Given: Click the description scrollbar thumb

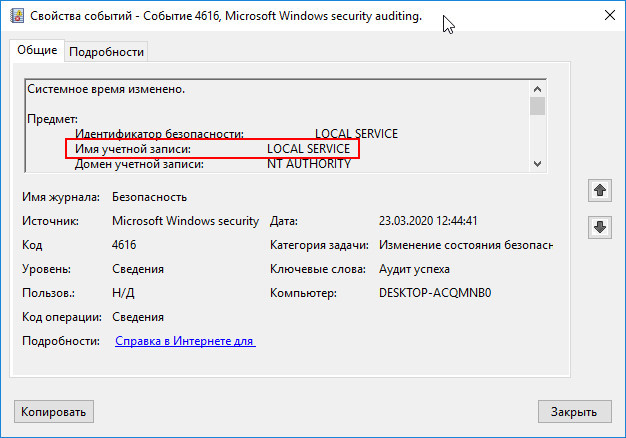Looking at the screenshot, I should coord(537,106).
